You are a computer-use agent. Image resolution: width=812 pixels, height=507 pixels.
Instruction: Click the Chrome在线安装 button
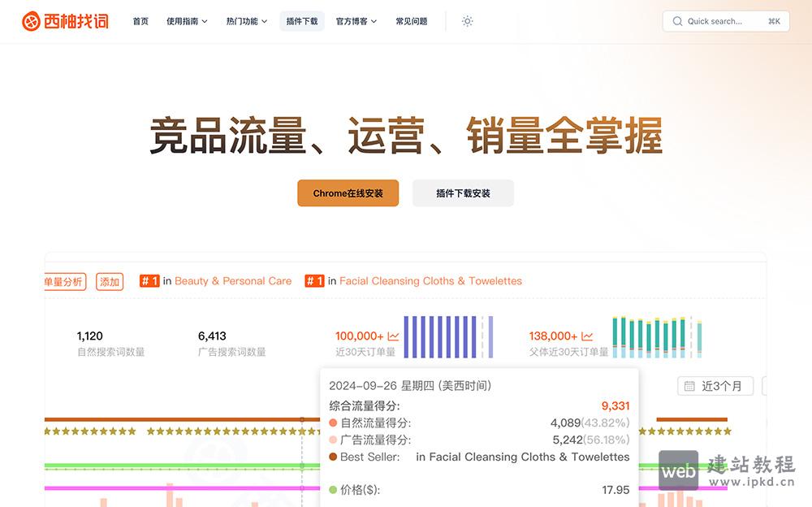click(348, 193)
